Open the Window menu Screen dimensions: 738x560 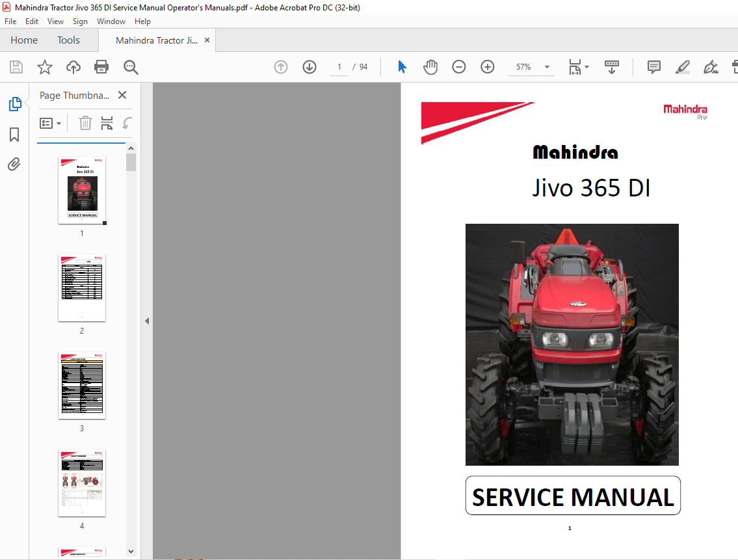pyautogui.click(x=111, y=21)
